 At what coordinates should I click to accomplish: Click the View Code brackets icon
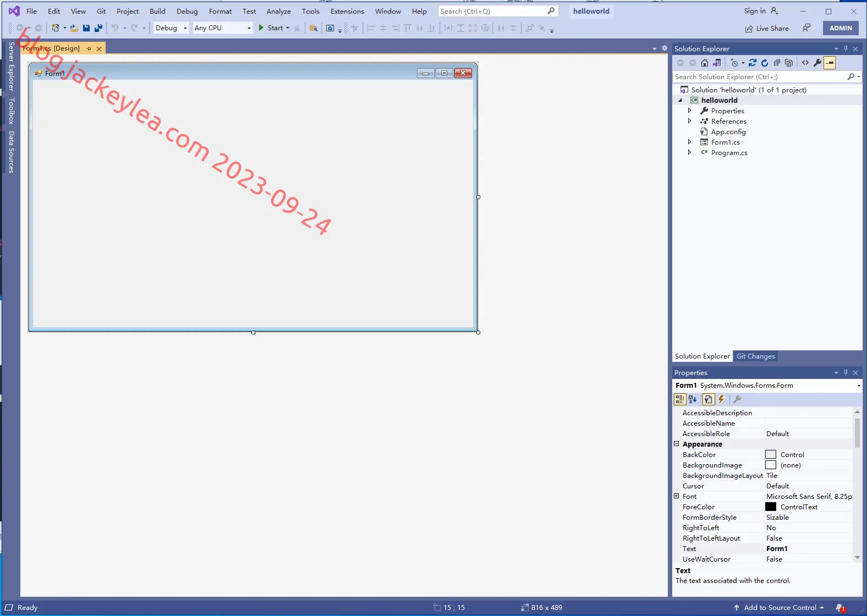pos(805,63)
